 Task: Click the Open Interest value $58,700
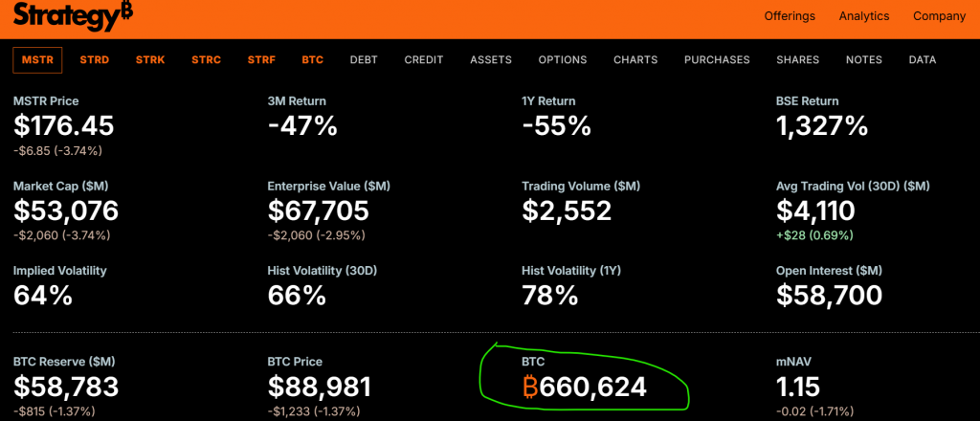[x=829, y=296]
